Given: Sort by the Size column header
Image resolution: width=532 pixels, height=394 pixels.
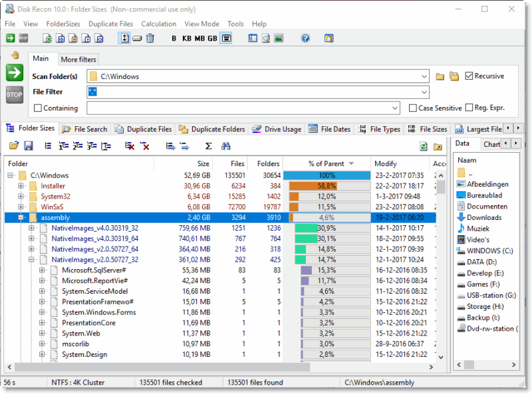Looking at the screenshot, I should 184,163.
